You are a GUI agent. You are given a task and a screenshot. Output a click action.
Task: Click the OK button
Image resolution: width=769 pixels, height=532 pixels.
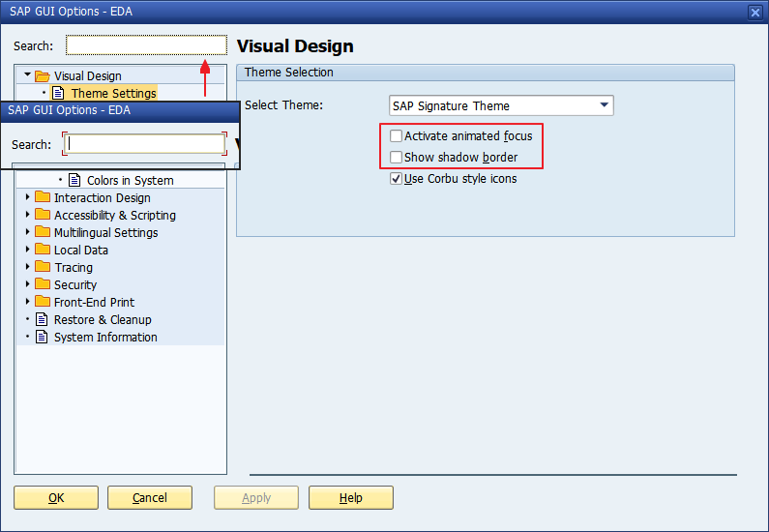56,498
